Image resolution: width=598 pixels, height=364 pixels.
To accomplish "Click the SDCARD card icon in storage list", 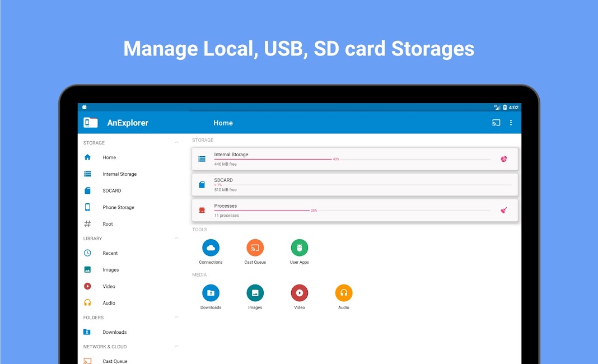I will (202, 185).
